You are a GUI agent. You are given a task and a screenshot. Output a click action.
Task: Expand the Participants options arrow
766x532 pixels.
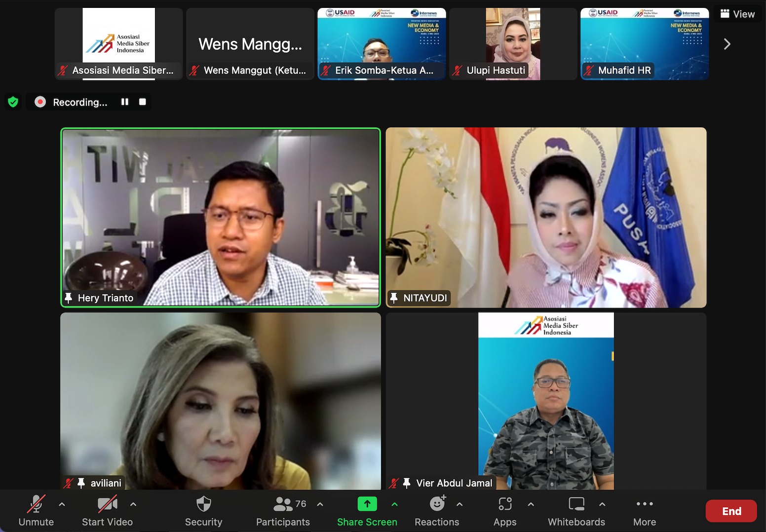320,504
